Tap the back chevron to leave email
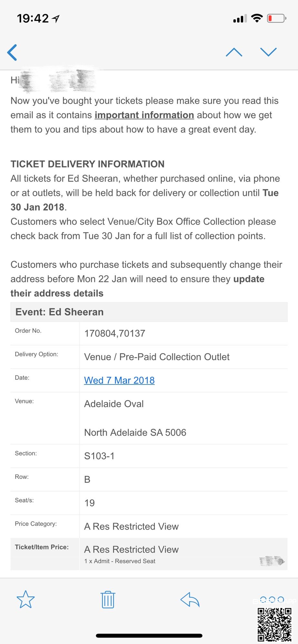Screen dimensions: 298x644 tap(12, 52)
